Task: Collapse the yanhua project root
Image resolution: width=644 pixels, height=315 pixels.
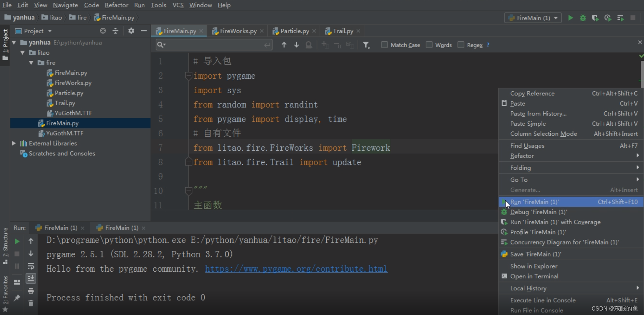Action: click(14, 43)
